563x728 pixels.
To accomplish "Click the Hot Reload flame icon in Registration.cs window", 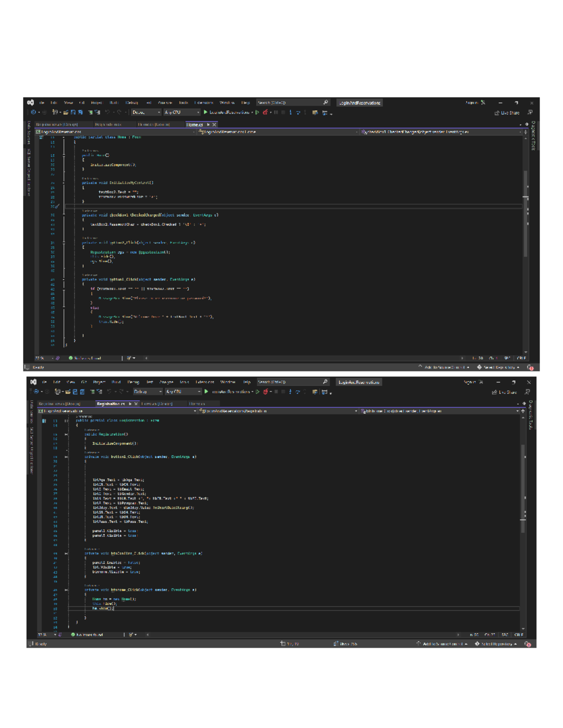I will tap(266, 392).
